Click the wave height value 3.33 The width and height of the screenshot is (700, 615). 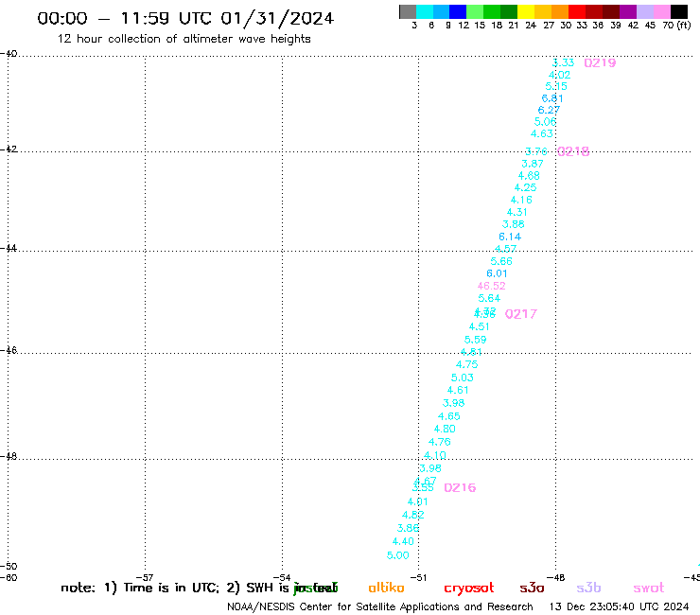564,62
